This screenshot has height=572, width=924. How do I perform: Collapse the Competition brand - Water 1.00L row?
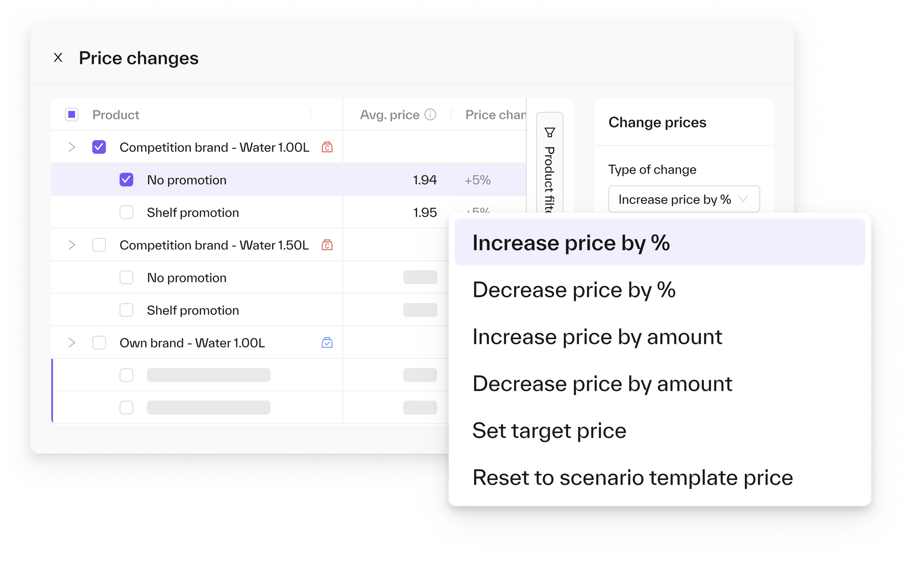point(72,147)
